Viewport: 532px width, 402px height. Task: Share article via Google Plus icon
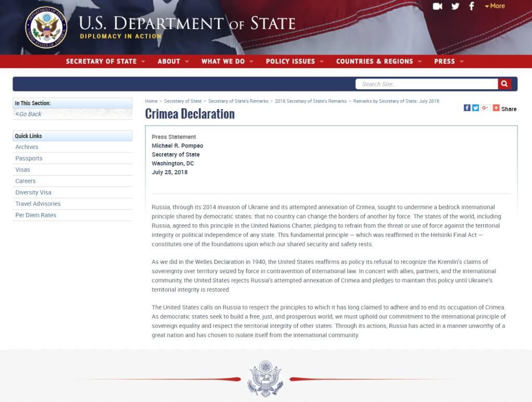485,108
